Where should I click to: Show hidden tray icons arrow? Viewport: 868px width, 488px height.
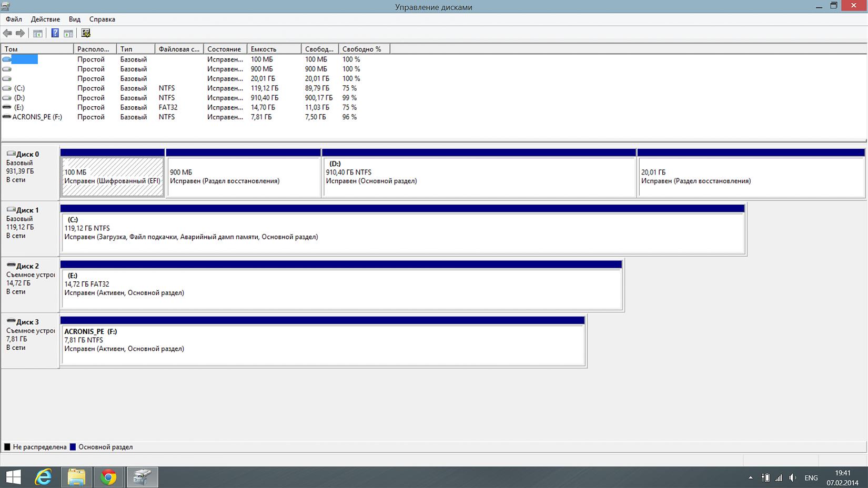[750, 478]
